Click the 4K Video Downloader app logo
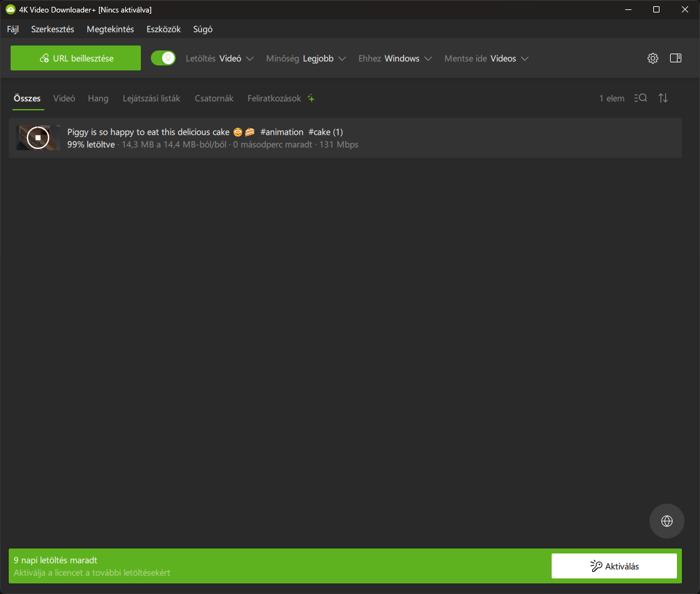This screenshot has width=700, height=594. [x=10, y=9]
